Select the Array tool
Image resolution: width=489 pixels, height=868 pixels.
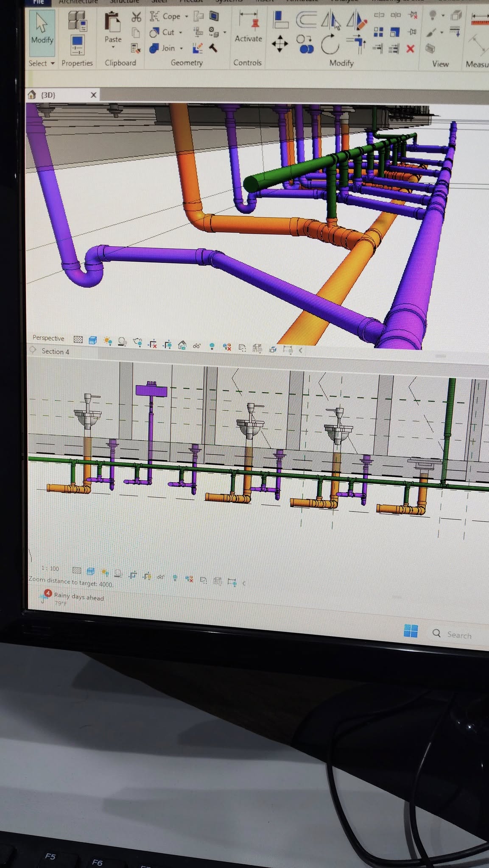point(378,32)
